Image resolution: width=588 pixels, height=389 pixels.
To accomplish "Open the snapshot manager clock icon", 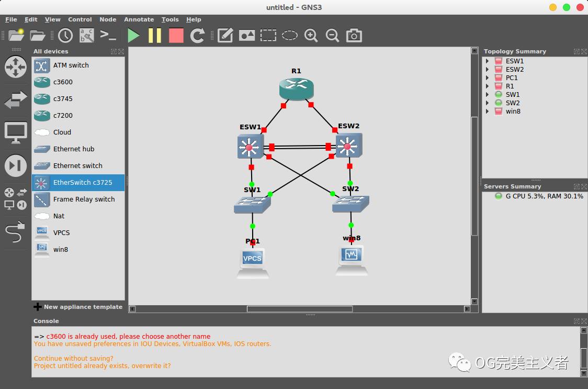I will click(x=65, y=35).
